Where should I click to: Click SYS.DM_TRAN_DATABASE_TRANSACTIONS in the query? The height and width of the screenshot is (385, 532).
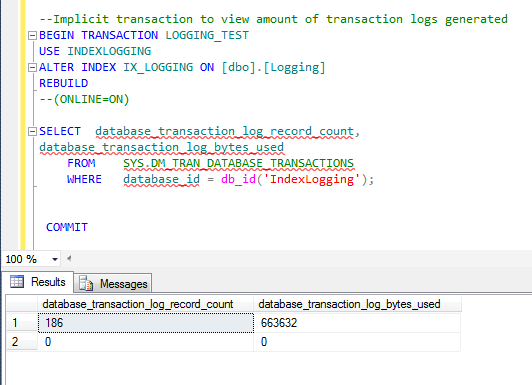(238, 164)
